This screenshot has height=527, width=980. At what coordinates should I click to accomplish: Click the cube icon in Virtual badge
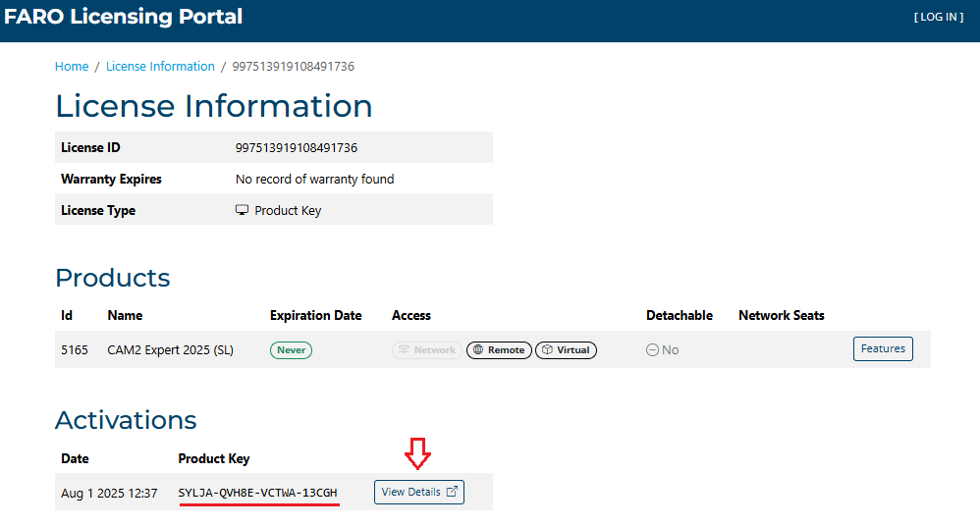(547, 349)
